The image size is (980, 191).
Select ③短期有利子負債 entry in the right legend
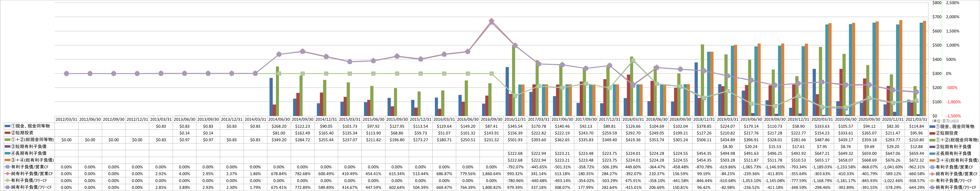(x=950, y=147)
